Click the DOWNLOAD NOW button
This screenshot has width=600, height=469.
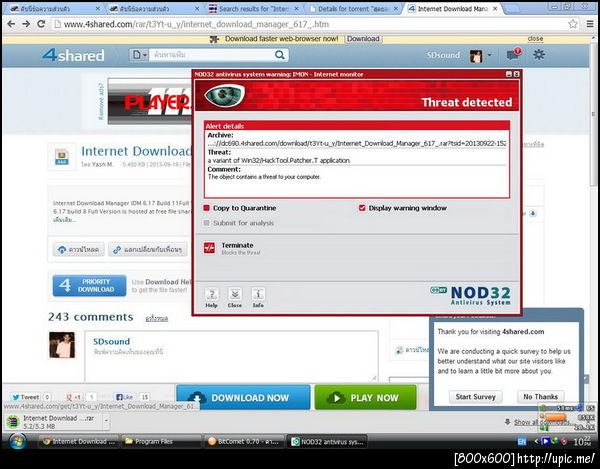pos(243,398)
